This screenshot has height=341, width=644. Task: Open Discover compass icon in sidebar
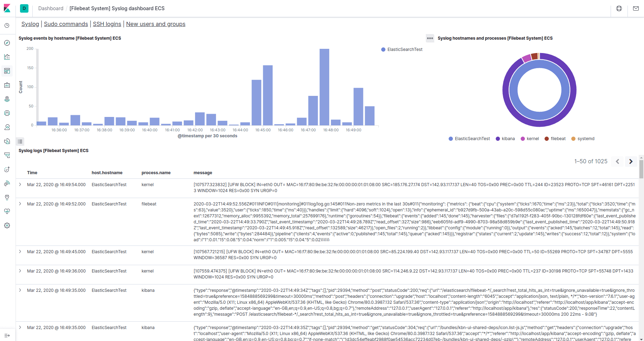(7, 43)
